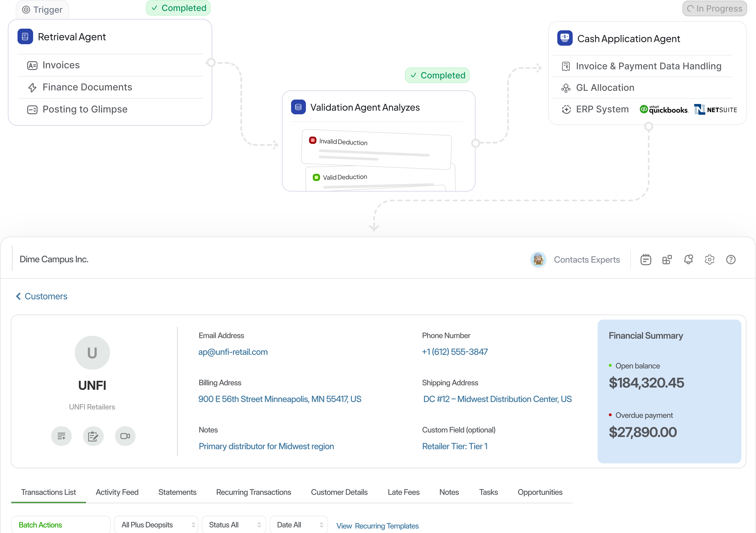Switch to the Late Fees tab
The width and height of the screenshot is (756, 533).
click(x=403, y=492)
